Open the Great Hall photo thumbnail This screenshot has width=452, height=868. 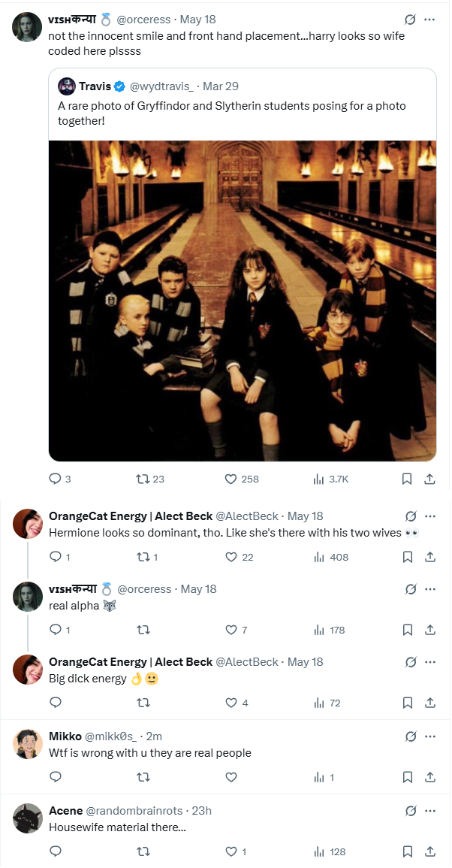tap(243, 301)
